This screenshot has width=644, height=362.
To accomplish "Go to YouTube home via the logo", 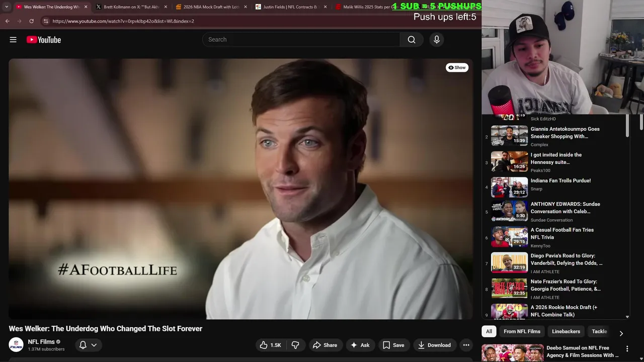I will [x=44, y=40].
